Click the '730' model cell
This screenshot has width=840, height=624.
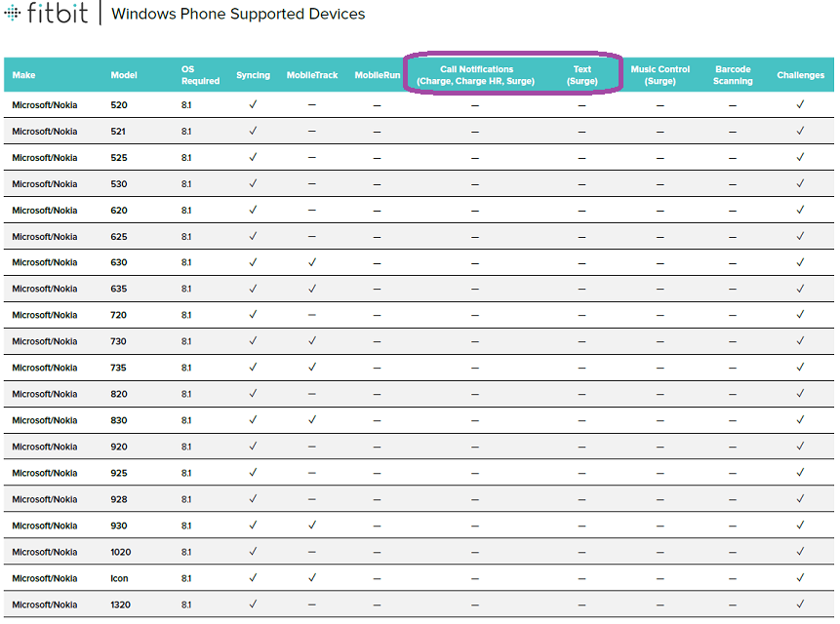coord(118,341)
